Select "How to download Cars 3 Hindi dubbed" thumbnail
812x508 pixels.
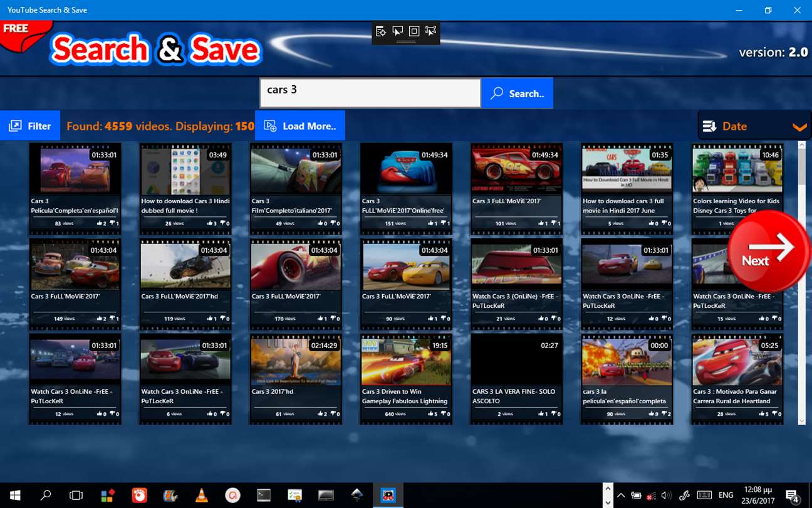coord(185,169)
